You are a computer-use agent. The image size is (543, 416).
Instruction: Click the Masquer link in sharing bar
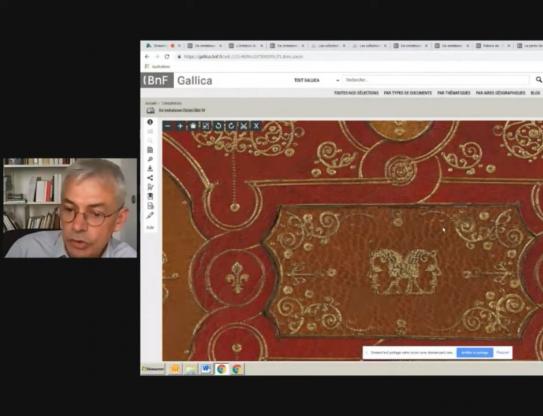[x=502, y=353]
